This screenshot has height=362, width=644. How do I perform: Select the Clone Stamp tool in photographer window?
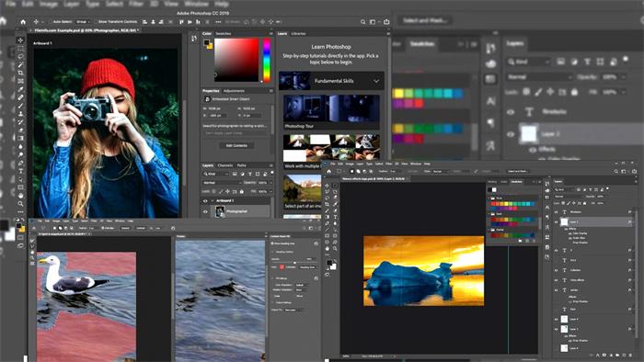point(20,114)
